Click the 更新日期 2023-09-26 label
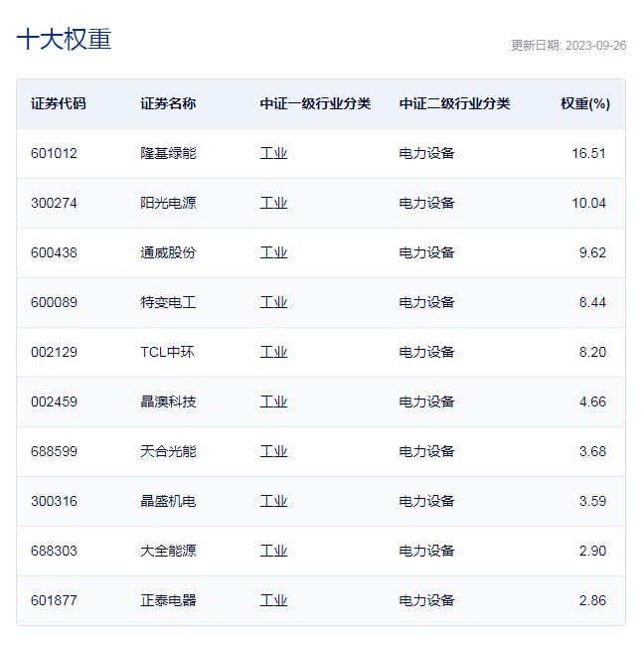 (x=568, y=46)
